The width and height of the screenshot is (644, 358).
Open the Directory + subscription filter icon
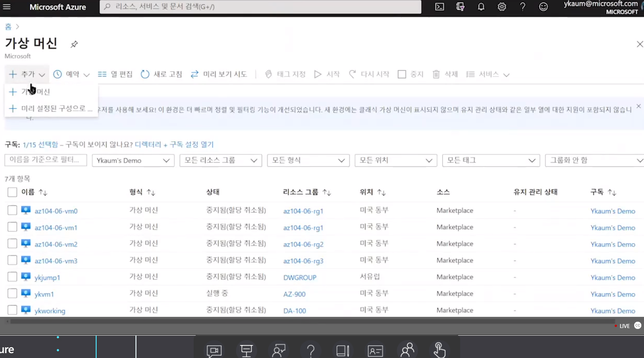461,7
